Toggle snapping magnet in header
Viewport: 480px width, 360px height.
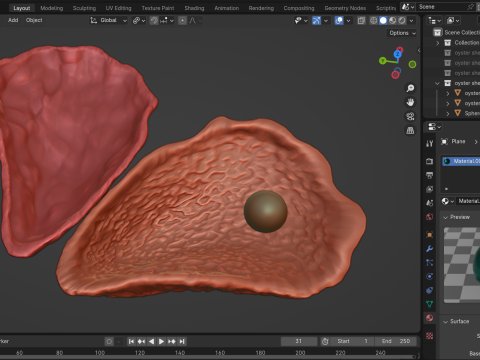click(154, 20)
